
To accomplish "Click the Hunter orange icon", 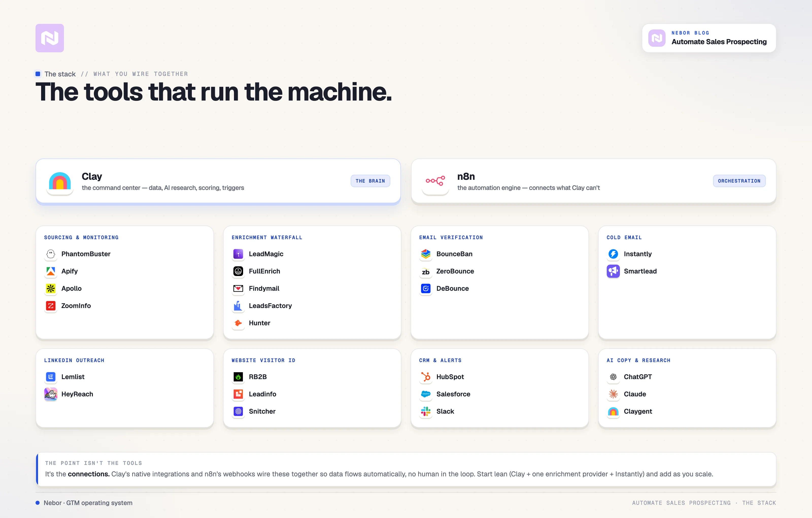I will click(x=238, y=323).
